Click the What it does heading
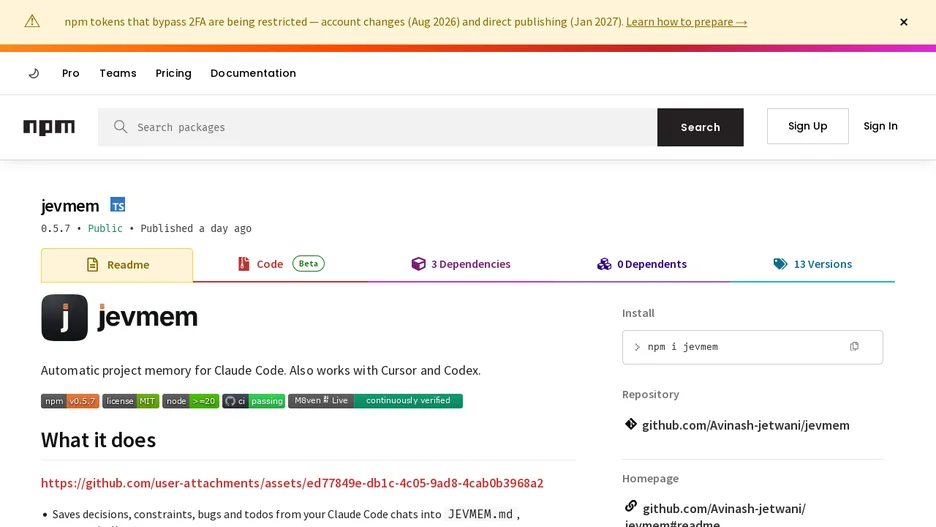This screenshot has width=936, height=527. click(98, 440)
